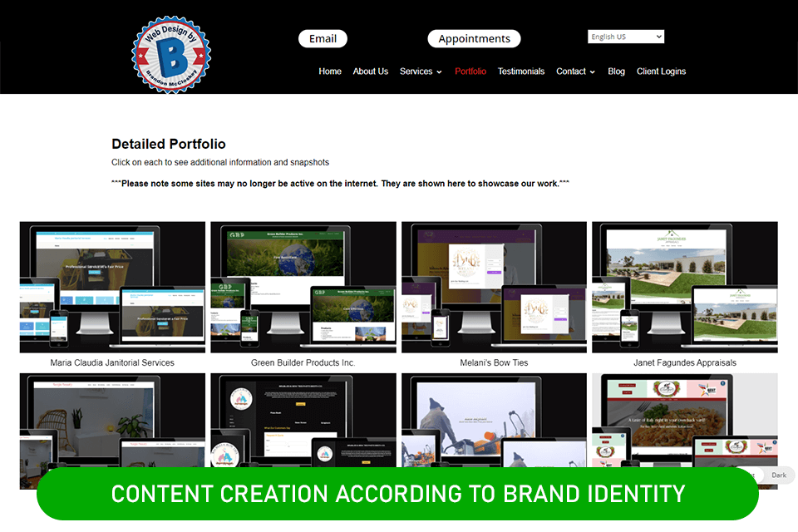Screen dimensions: 798x532
Task: Open the rattan chair interior website thumbnail
Action: (112, 421)
